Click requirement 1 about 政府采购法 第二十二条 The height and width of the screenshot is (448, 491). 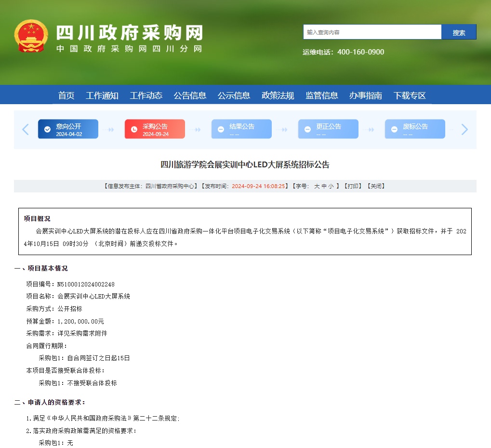(103, 418)
